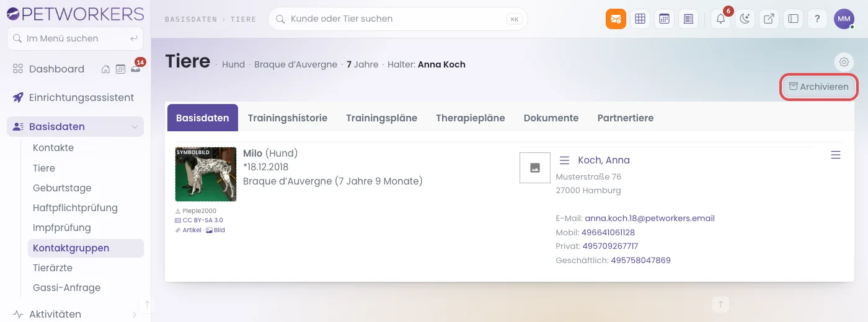
Task: Select the Basisdaten tab
Action: (203, 118)
